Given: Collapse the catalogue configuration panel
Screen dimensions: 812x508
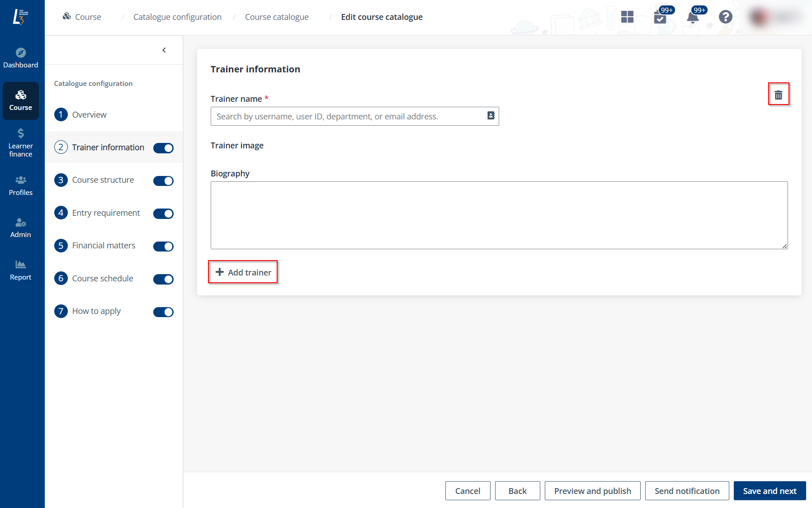Looking at the screenshot, I should [x=164, y=50].
